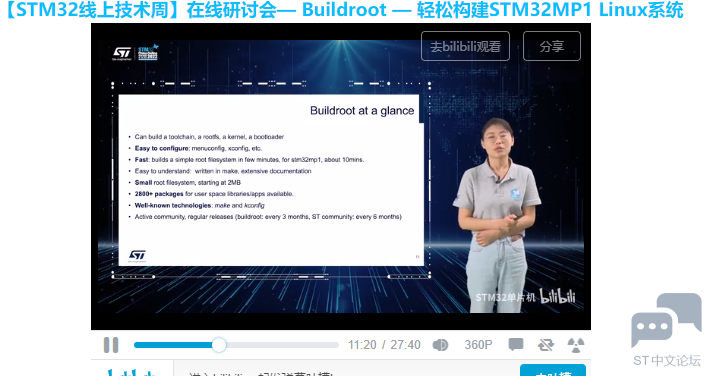Mute the video volume icon
Image resolution: width=710 pixels, height=376 pixels.
tap(440, 345)
